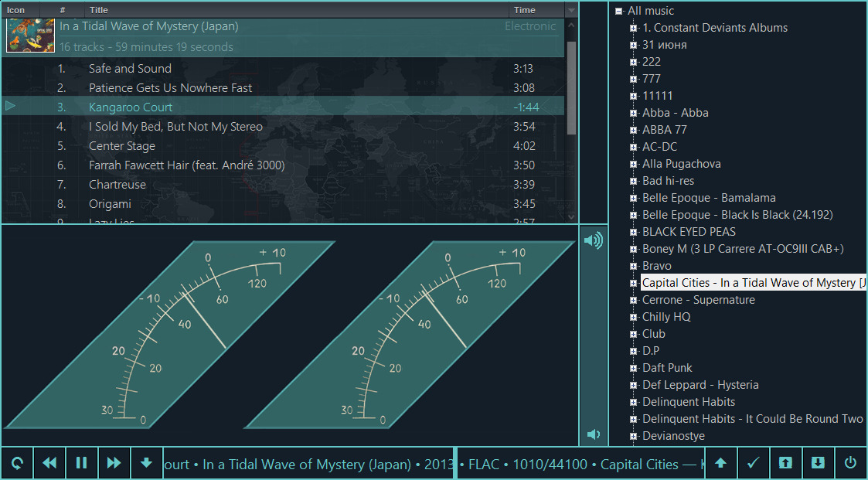Select the track Farrah Fawcett Hair
Image resolution: width=868 pixels, height=480 pixels.
pos(283,165)
